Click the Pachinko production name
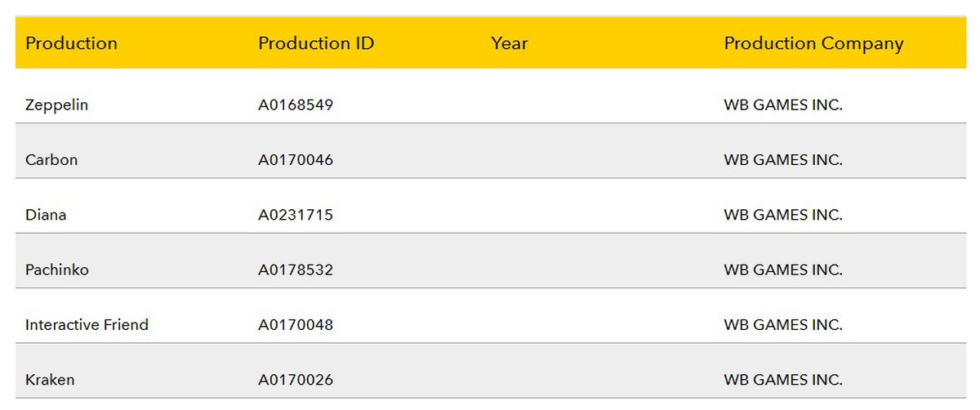The height and width of the screenshot is (410, 980). 57,270
